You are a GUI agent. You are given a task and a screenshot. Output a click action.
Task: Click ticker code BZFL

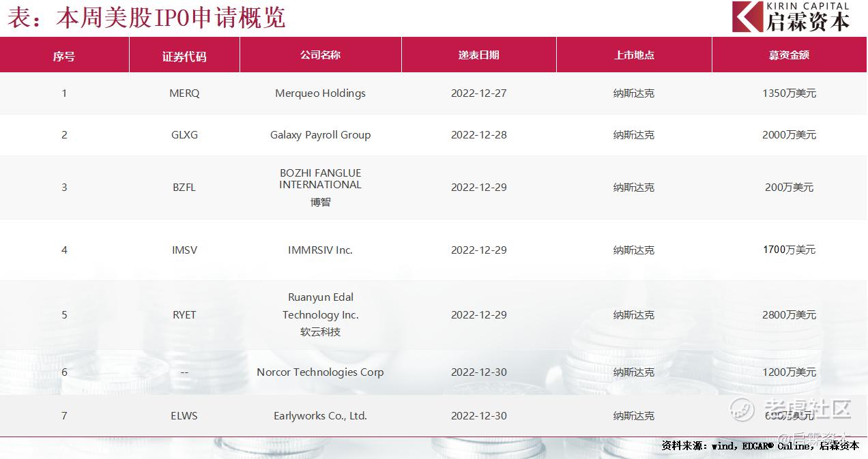click(184, 188)
